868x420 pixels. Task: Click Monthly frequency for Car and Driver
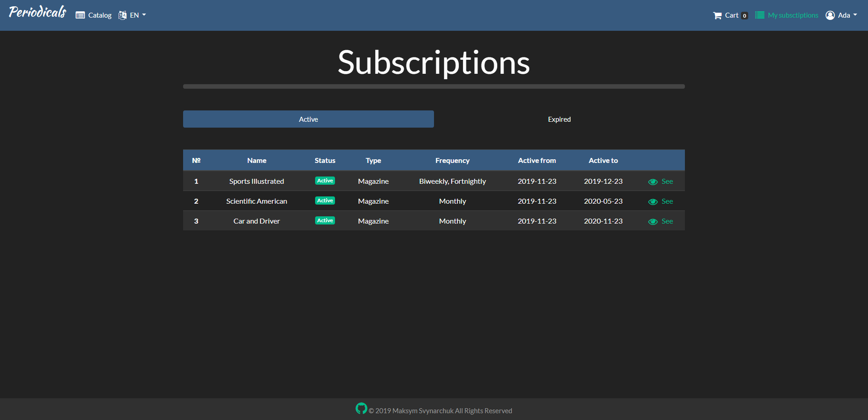[x=453, y=221]
